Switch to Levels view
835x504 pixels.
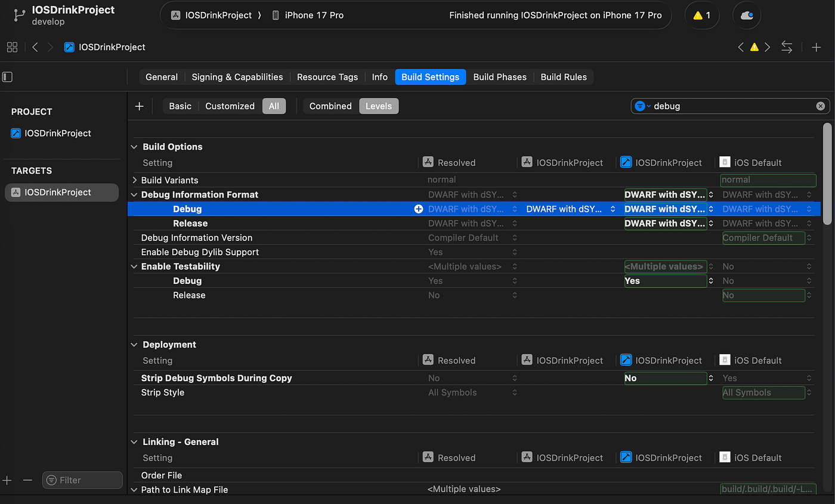[x=379, y=106]
